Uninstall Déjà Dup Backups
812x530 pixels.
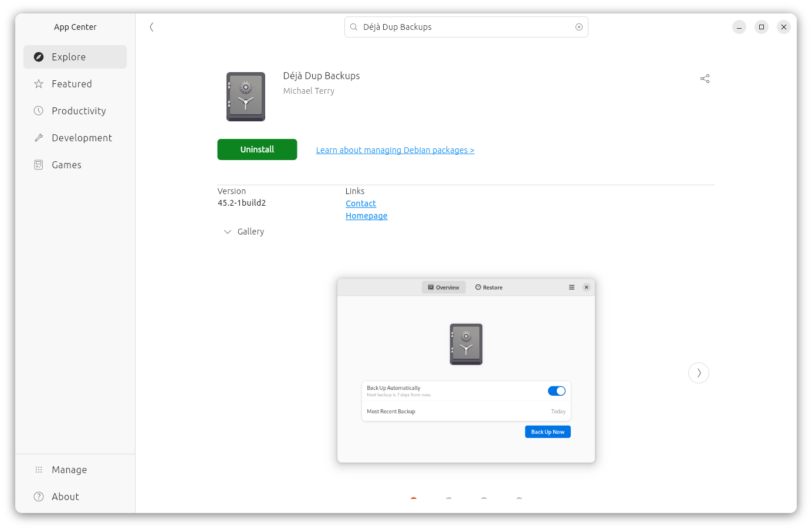pyautogui.click(x=257, y=150)
